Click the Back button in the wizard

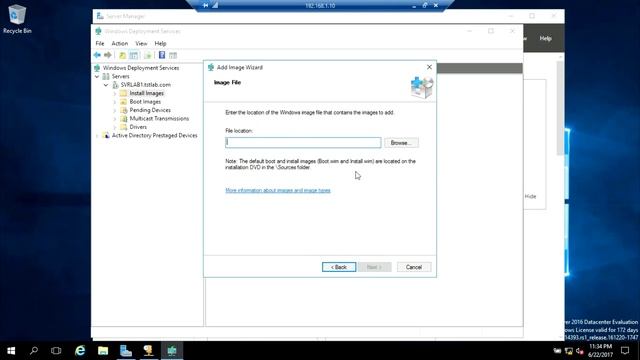(339, 267)
